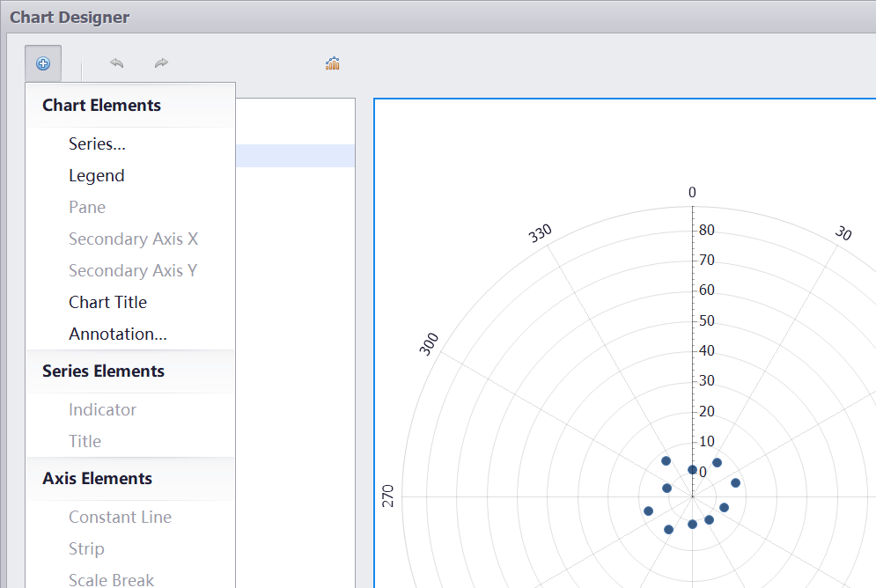876x588 pixels.
Task: Click the 270 angle axis label
Action: coord(387,496)
